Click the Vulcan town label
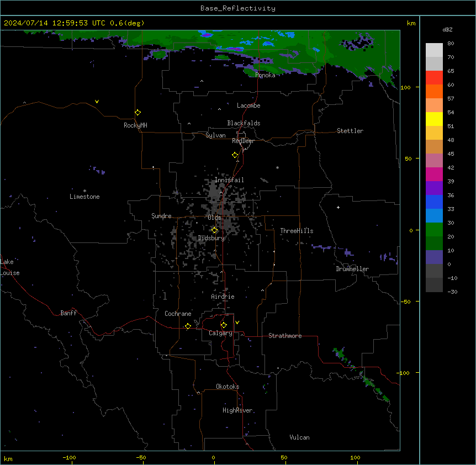The width and height of the screenshot is (476, 465). 299,437
